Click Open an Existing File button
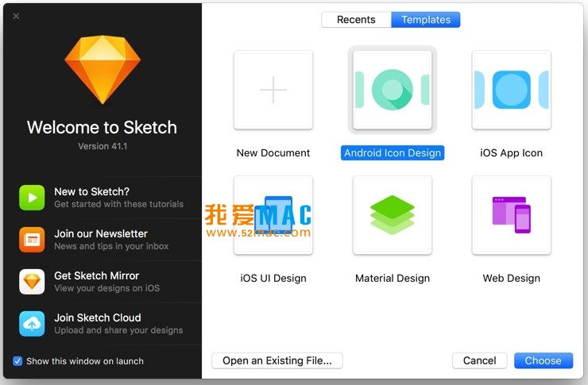 [277, 360]
